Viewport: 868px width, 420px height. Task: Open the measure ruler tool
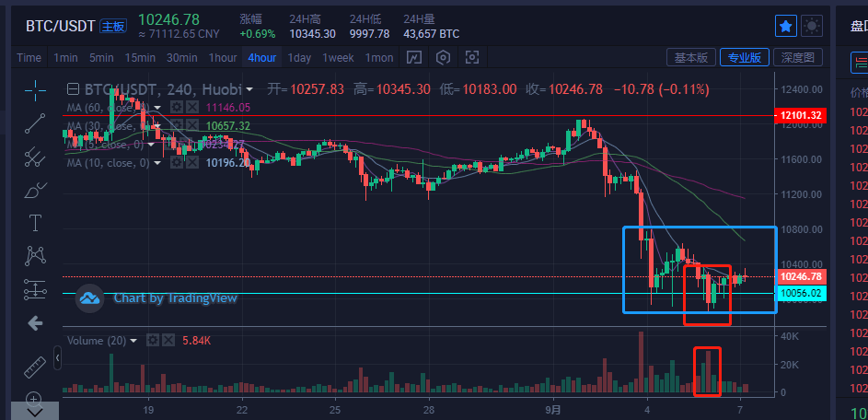[x=35, y=367]
